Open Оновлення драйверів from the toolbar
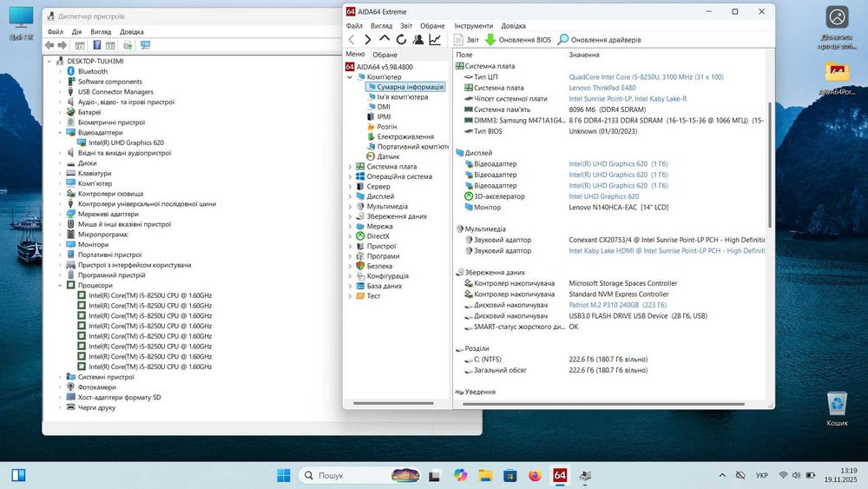The width and height of the screenshot is (868, 489). pos(599,40)
